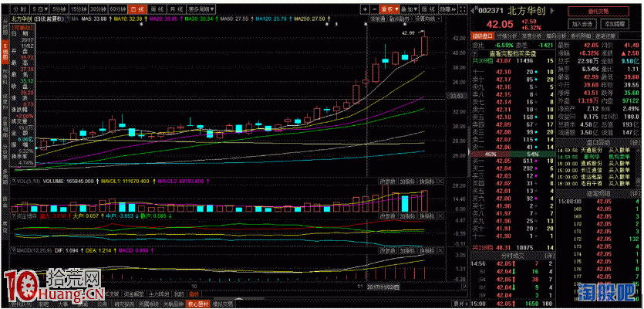Image resolution: width=644 pixels, height=309 pixels.
Task: Open 设置均线 moving average settings dropdown
Action: (x=427, y=19)
